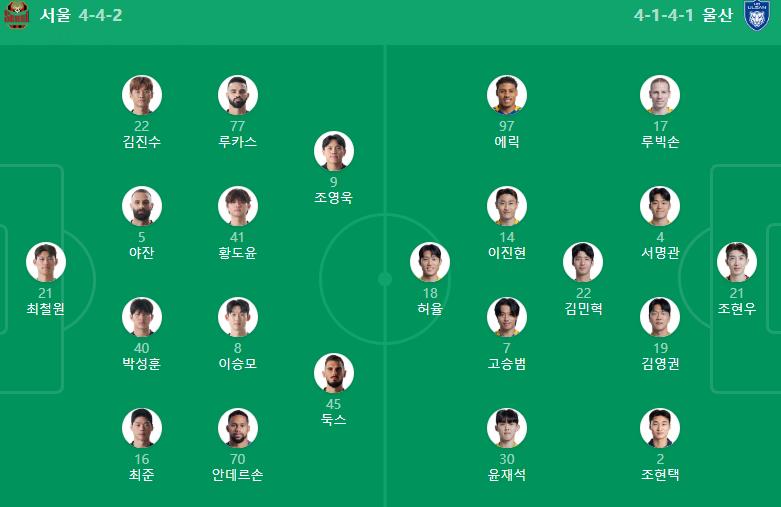Click the 김영권 player name
Viewport: 781px width, 507px height.
pos(660,364)
